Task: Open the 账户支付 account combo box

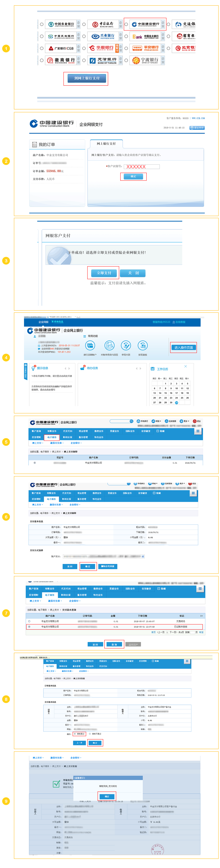Action: [104, 556]
